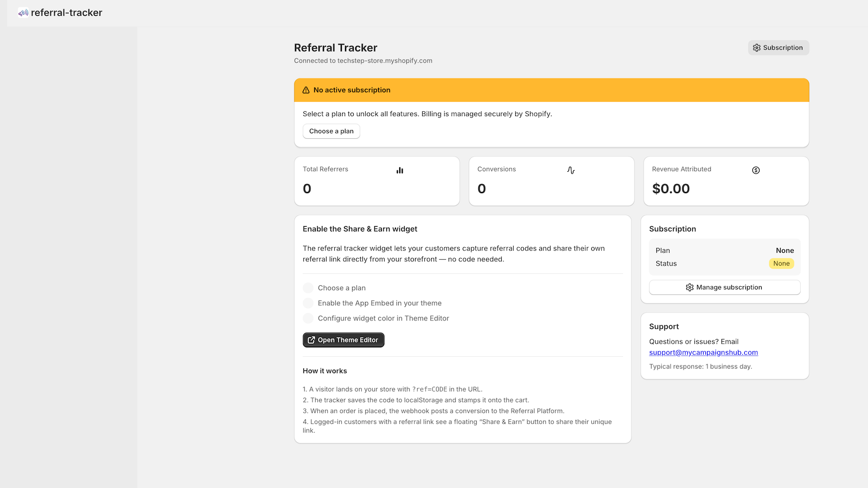This screenshot has height=488, width=868.
Task: Click the gear icon in top Subscription button
Action: [757, 48]
